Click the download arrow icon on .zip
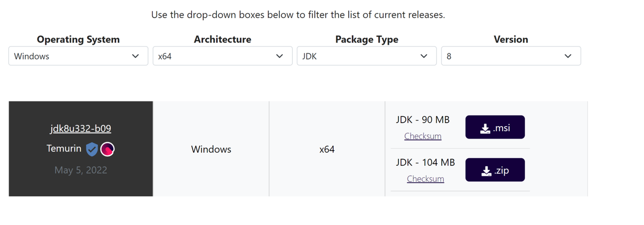Screen dimensions: 644x225 click(x=486, y=171)
